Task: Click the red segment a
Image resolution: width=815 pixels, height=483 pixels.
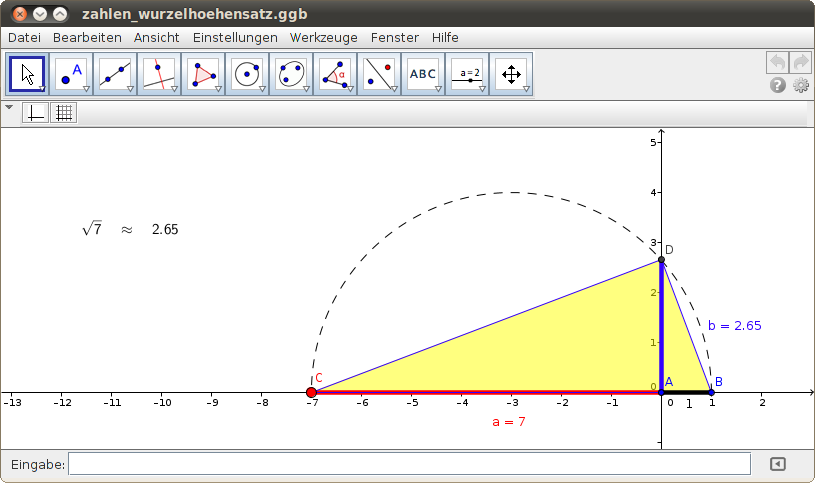Action: coord(486,393)
